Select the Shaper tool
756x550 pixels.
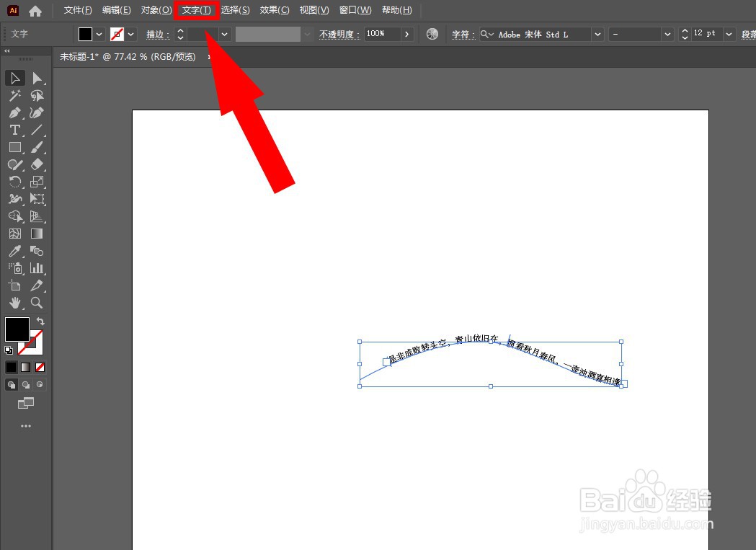[15, 165]
